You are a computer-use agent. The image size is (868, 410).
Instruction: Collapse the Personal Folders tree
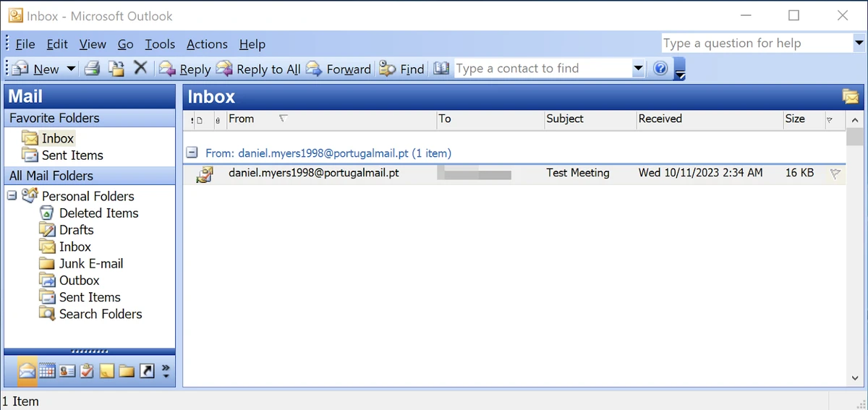(x=12, y=196)
